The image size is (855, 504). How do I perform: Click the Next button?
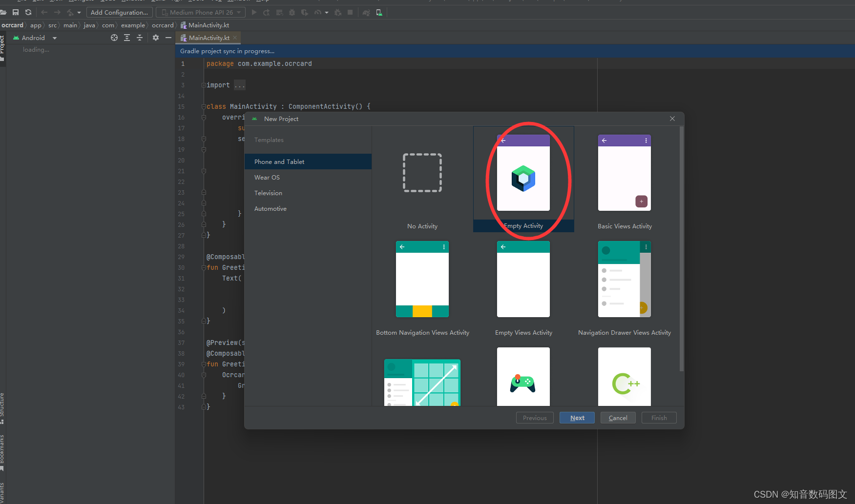pos(577,418)
